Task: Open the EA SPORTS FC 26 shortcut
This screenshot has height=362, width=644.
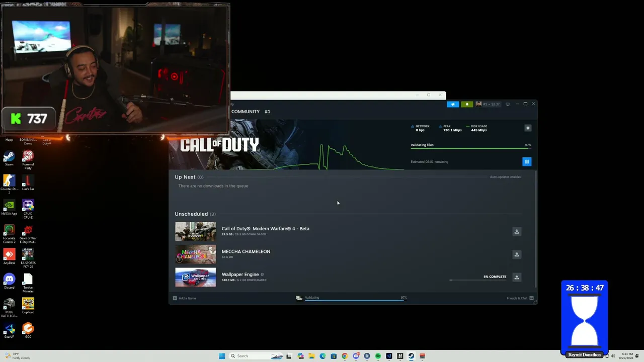Action: 28,258
